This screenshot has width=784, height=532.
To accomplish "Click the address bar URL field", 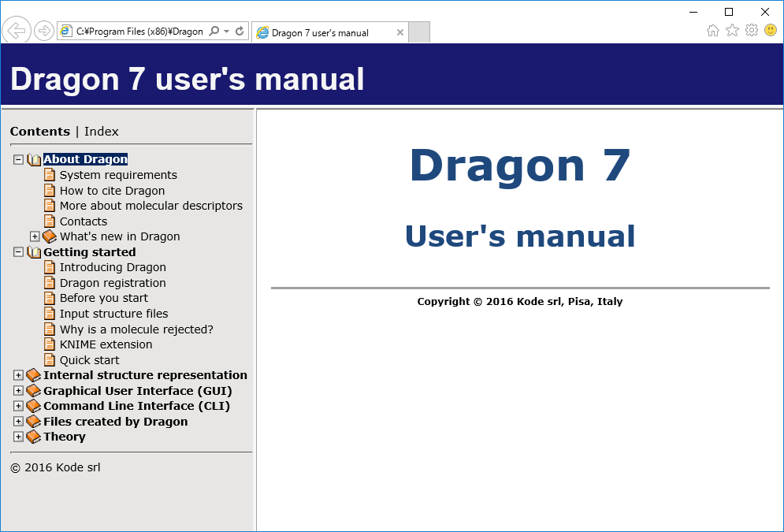I will (x=139, y=31).
